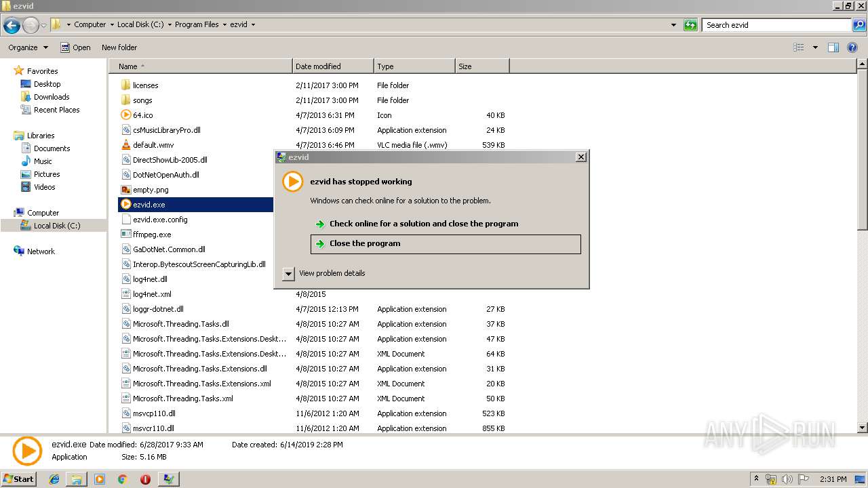The image size is (868, 488).
Task: Toggle the preview pane icon
Action: click(833, 47)
